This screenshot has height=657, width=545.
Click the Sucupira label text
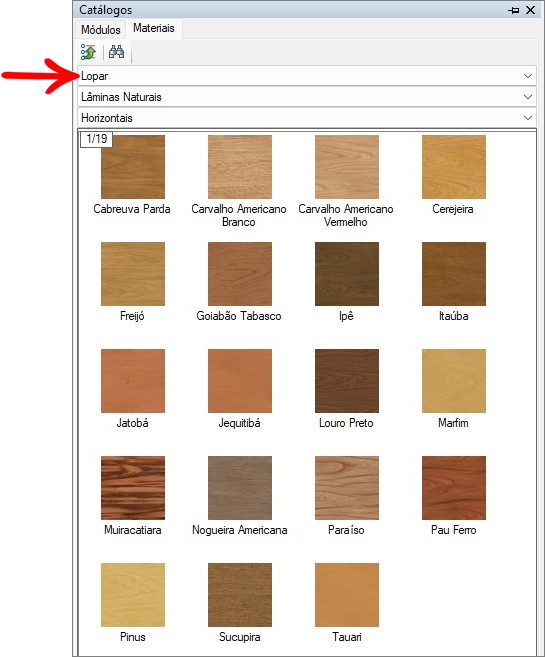tap(240, 637)
